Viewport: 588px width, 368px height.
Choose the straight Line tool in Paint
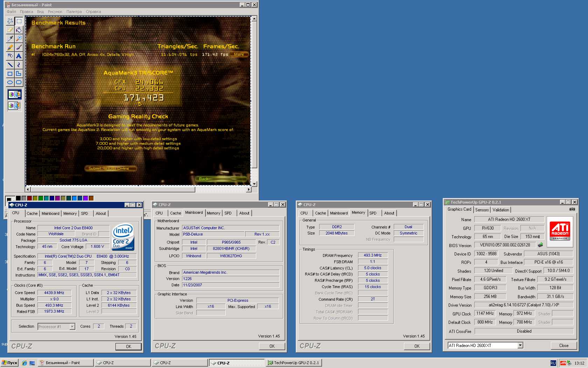(x=10, y=65)
